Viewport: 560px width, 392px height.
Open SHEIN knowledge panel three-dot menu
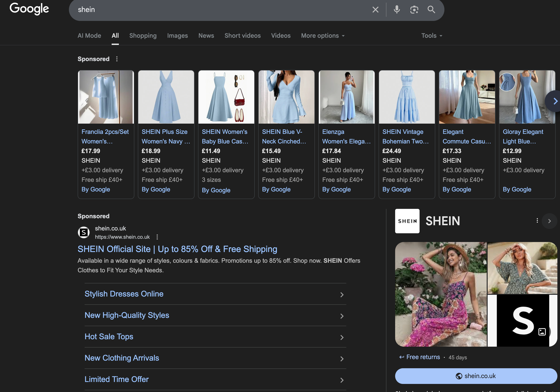point(537,221)
